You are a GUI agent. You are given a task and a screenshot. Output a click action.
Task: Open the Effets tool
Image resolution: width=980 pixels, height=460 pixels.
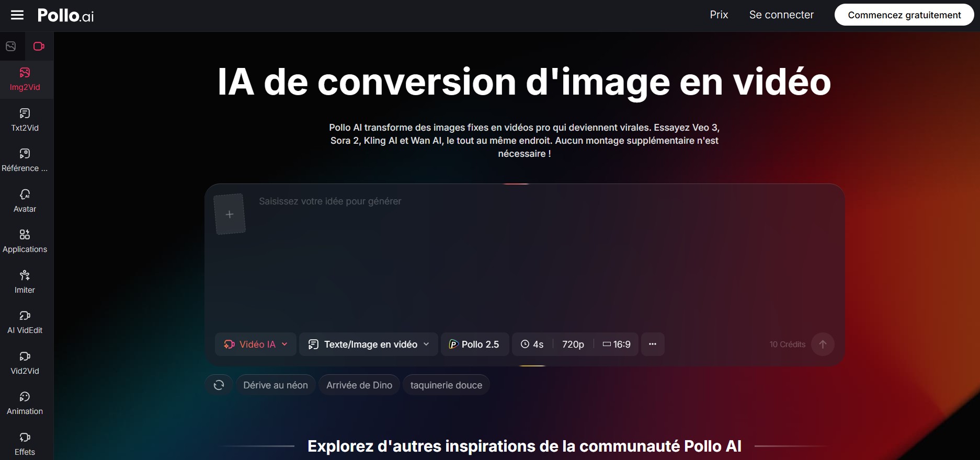point(25,444)
